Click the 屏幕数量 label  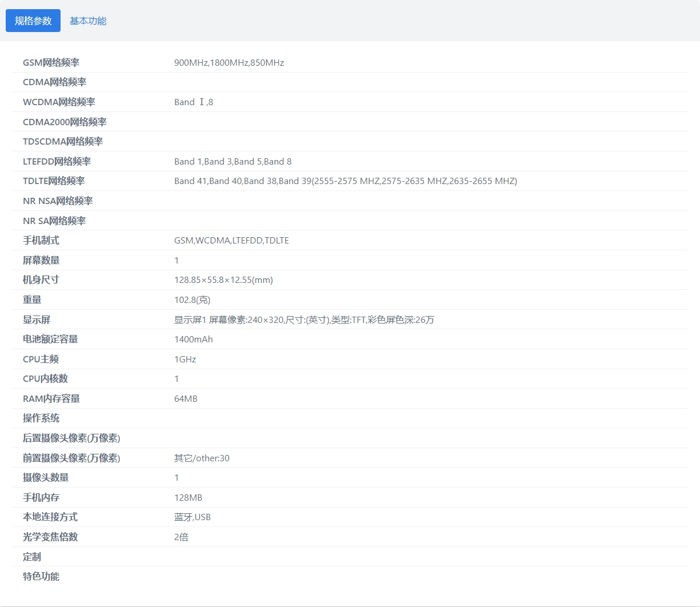coord(41,260)
